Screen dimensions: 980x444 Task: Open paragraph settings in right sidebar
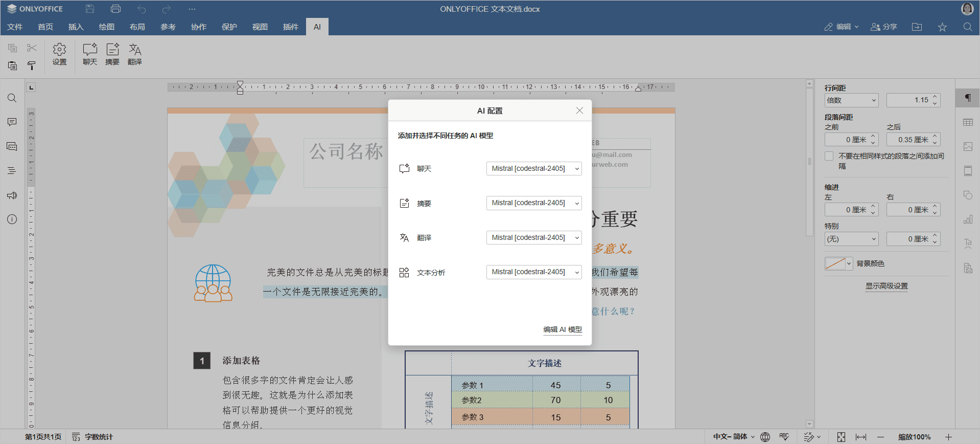click(x=968, y=98)
